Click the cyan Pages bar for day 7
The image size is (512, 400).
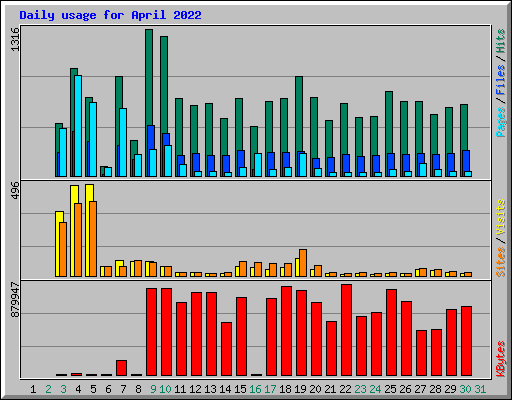(x=123, y=142)
